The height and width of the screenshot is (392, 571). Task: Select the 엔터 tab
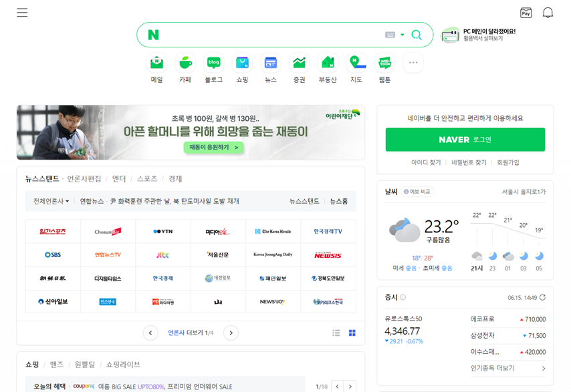point(119,178)
